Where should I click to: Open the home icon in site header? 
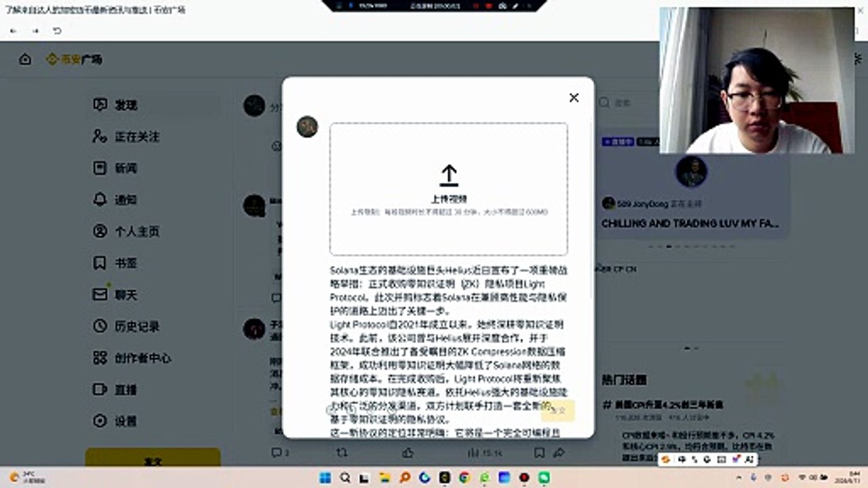point(25,60)
